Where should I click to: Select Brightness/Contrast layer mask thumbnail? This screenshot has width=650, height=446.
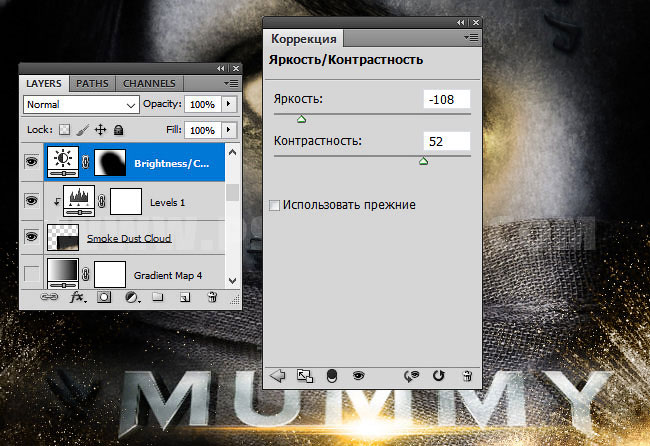pyautogui.click(x=110, y=162)
